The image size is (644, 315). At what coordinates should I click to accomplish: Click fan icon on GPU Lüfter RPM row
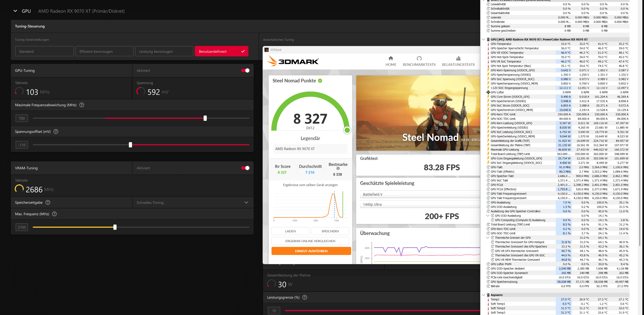[488, 92]
